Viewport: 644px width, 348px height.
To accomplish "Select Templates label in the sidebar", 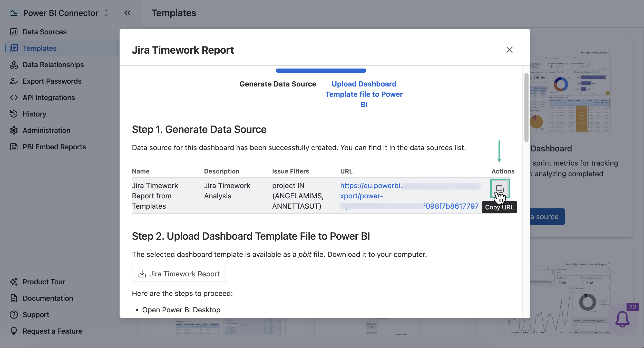I will click(40, 48).
